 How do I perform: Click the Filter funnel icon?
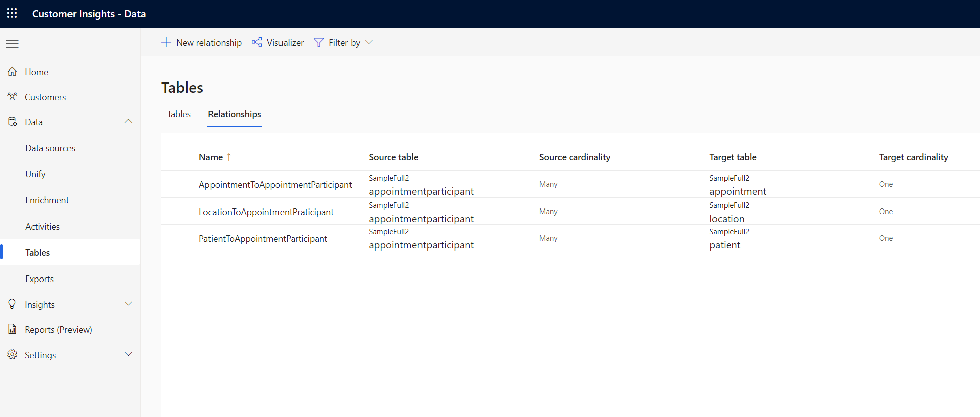click(x=319, y=42)
